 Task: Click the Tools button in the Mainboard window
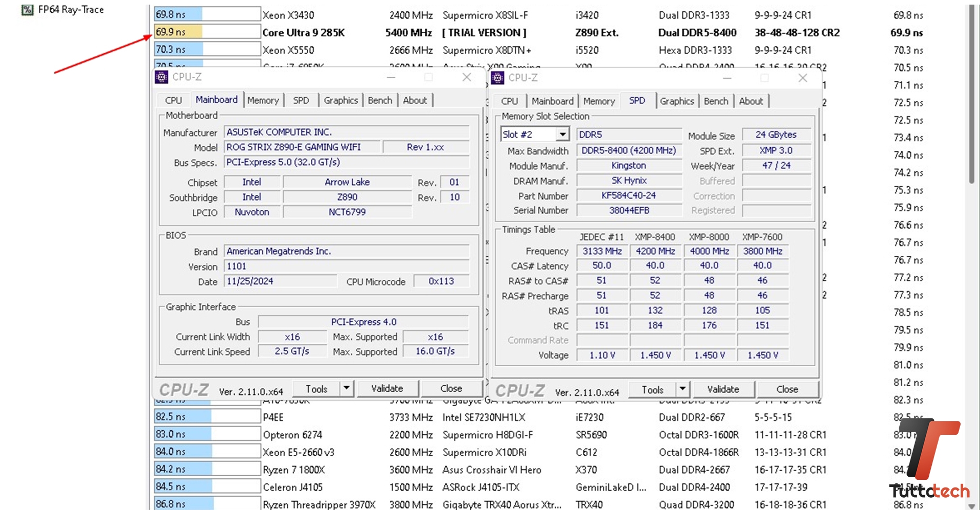(x=316, y=388)
